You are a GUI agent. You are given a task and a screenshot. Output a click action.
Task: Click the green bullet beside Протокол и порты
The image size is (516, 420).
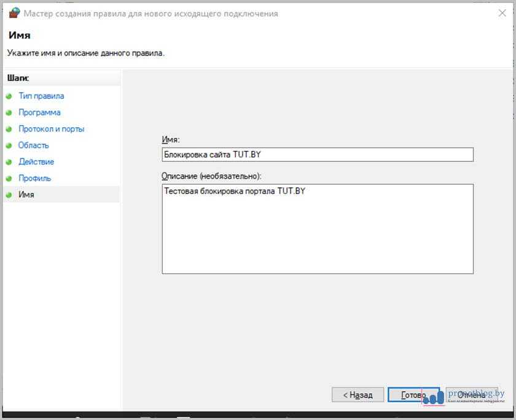tap(9, 130)
